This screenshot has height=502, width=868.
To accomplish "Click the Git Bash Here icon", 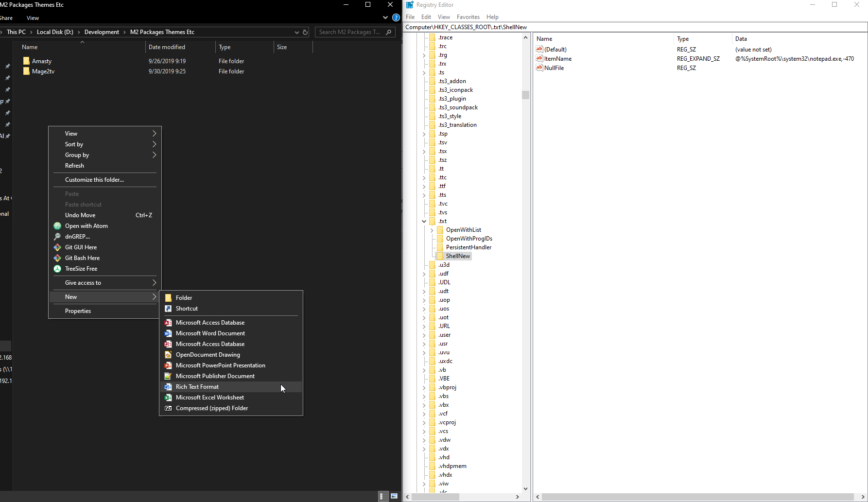I will click(x=57, y=258).
